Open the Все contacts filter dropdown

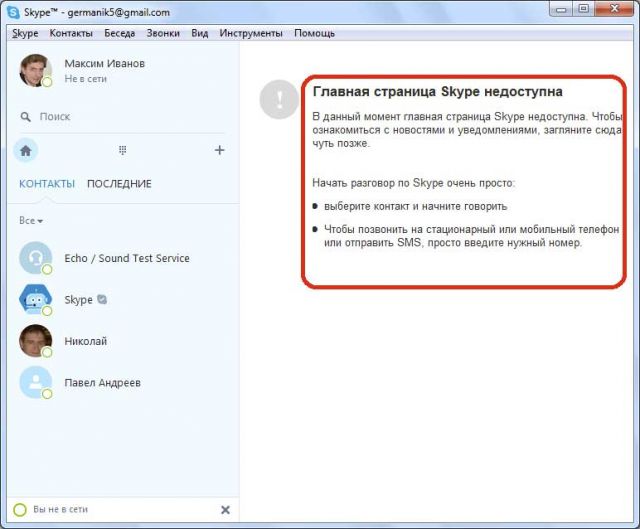[31, 221]
